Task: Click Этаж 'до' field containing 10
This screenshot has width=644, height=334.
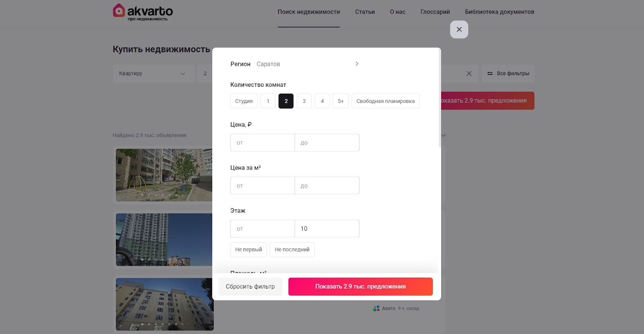Action: (327, 229)
